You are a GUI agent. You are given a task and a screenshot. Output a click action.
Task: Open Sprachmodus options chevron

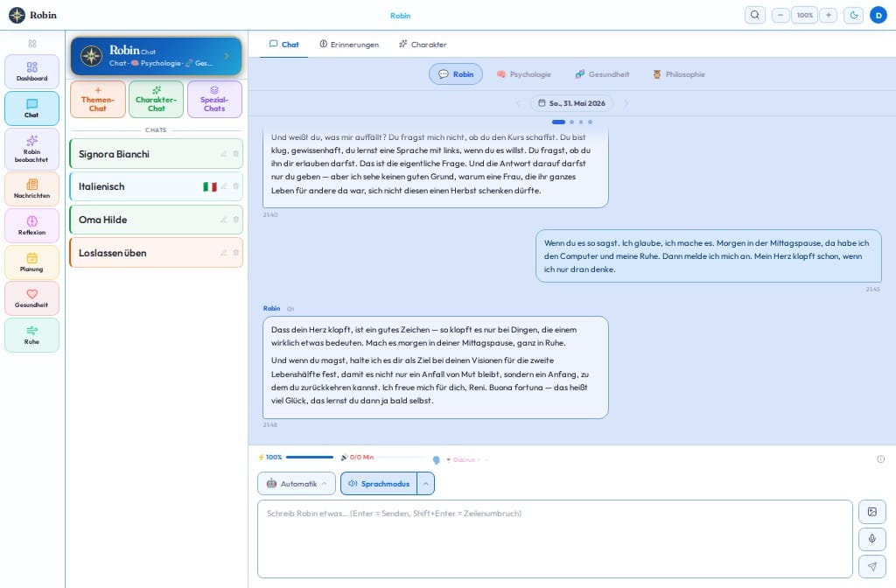click(x=426, y=483)
